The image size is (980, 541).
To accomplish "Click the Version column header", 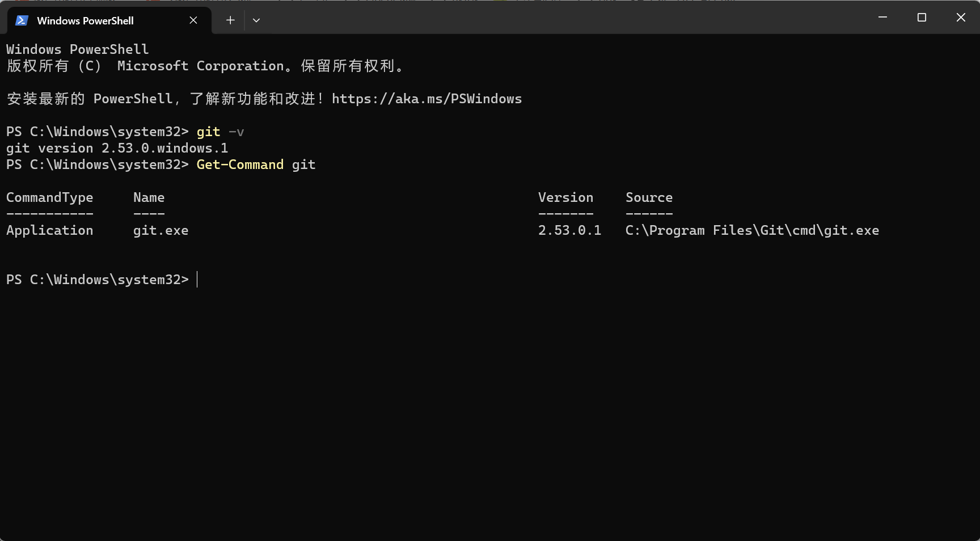I will coord(565,198).
